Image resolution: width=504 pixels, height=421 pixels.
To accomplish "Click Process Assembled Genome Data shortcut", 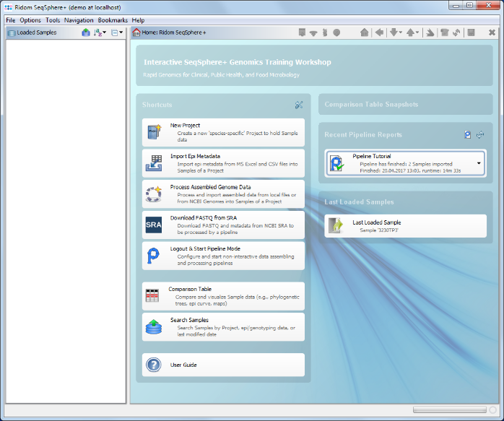I will [x=223, y=194].
